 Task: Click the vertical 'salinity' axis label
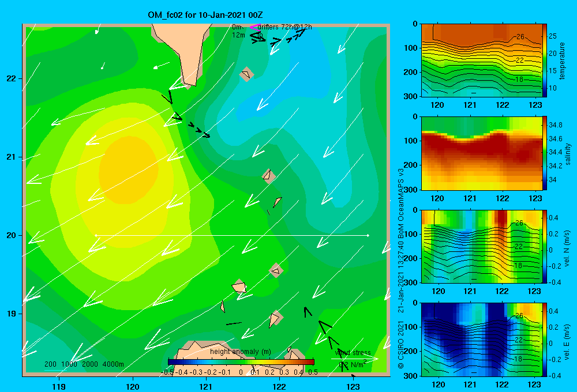[568, 154]
